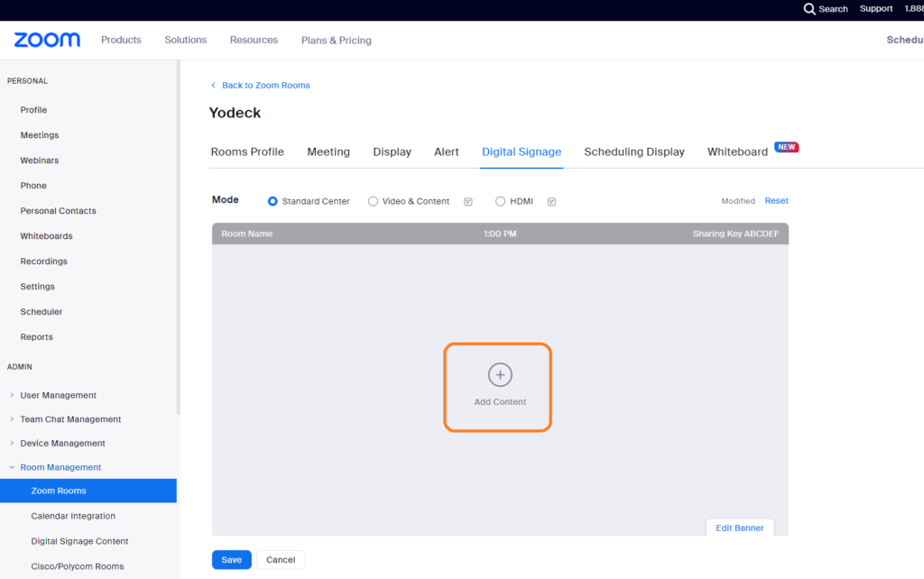Viewport: 924px width, 579px height.
Task: Click the Add Content plus icon
Action: pos(499,374)
